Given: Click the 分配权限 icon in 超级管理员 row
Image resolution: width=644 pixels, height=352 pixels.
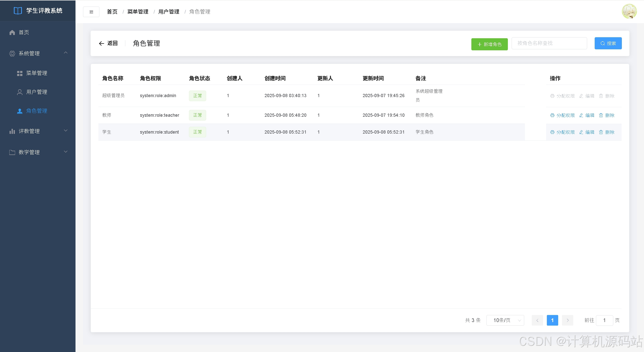Looking at the screenshot, I should tap(552, 96).
